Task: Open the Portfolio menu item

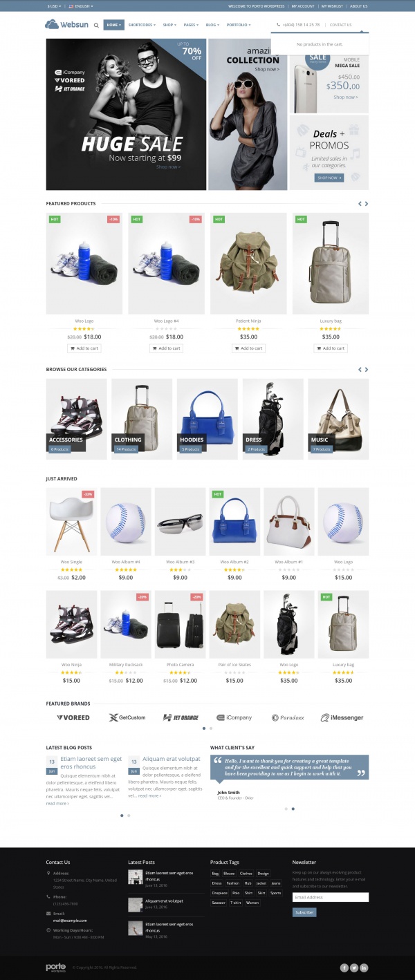Action: point(239,25)
